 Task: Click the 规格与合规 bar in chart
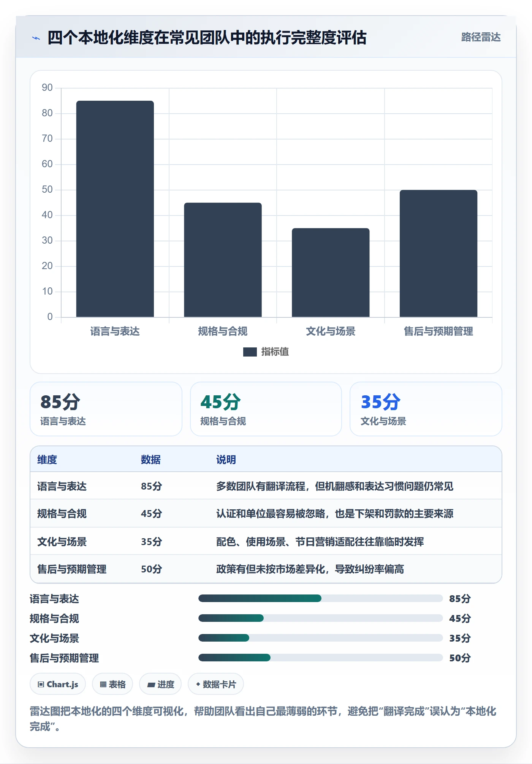click(223, 260)
